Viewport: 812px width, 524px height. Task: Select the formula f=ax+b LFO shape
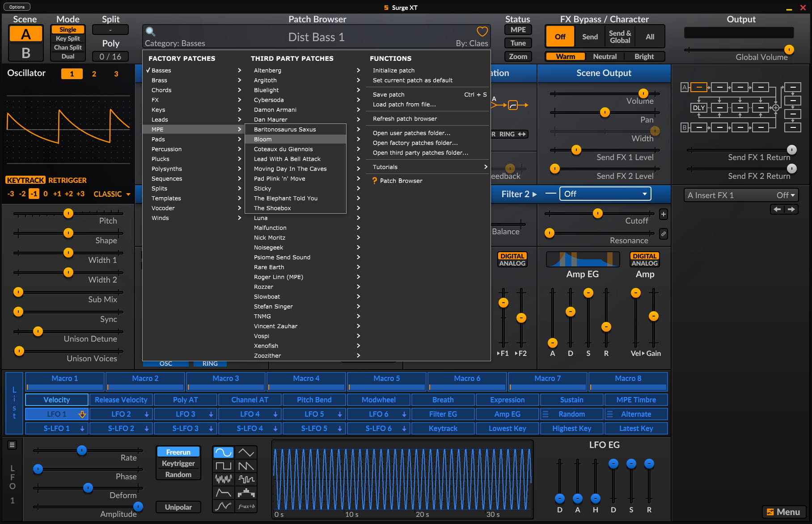coord(246,506)
